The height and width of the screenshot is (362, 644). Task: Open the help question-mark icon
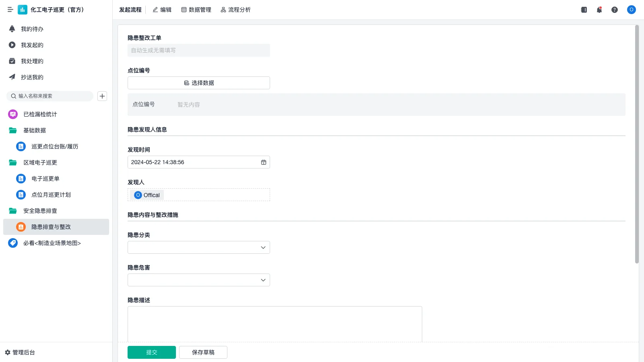coord(615,10)
